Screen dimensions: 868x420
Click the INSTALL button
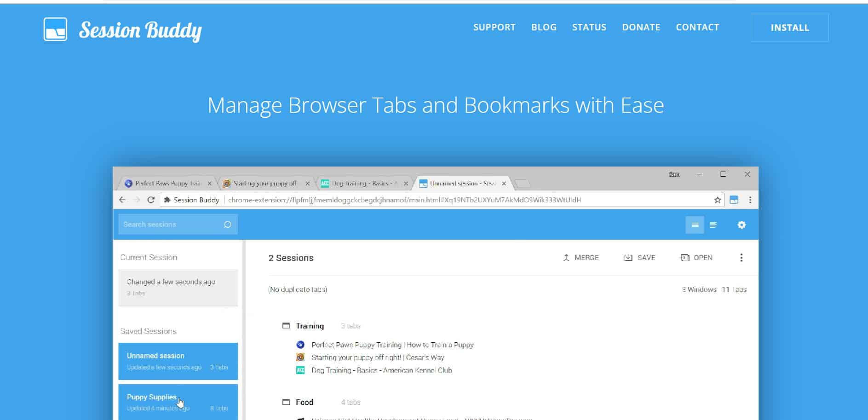pos(790,28)
